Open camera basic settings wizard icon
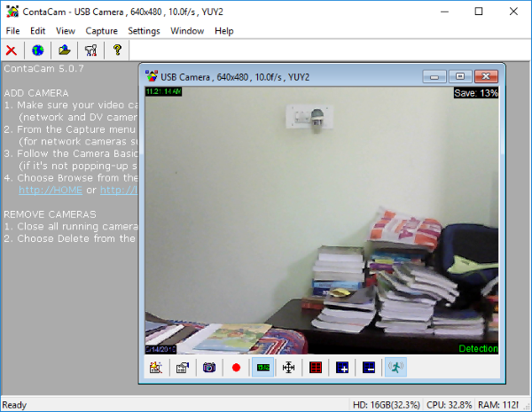 156,368
